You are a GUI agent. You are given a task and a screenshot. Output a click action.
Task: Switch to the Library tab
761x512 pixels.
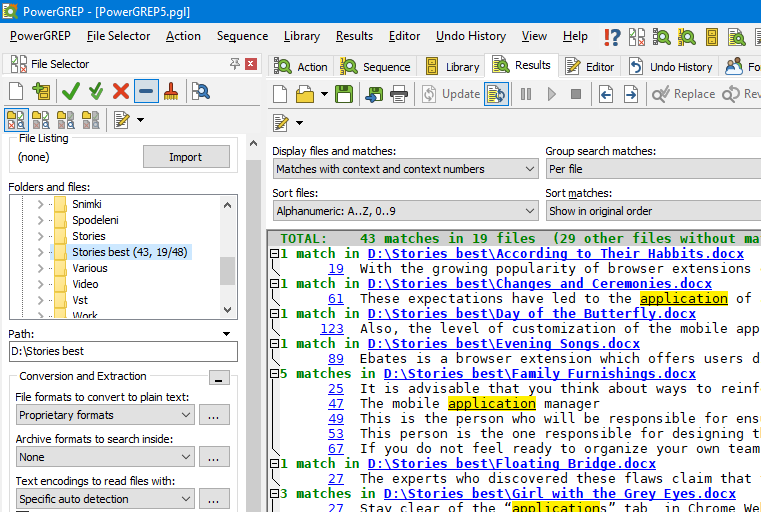(452, 66)
